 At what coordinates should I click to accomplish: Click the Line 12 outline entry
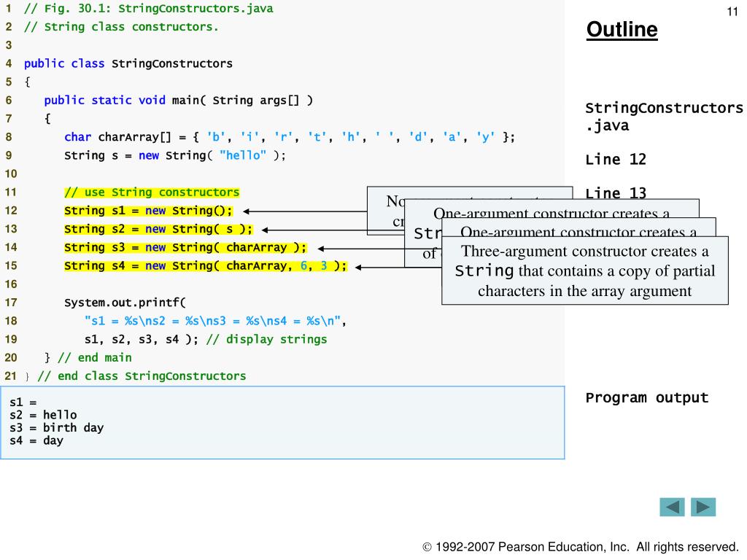click(616, 159)
